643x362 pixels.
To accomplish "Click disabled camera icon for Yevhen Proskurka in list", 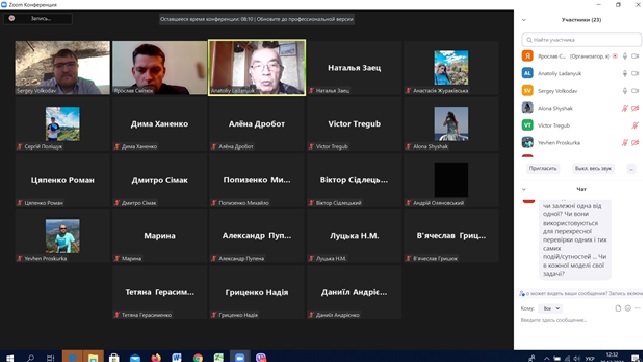I will click(635, 143).
